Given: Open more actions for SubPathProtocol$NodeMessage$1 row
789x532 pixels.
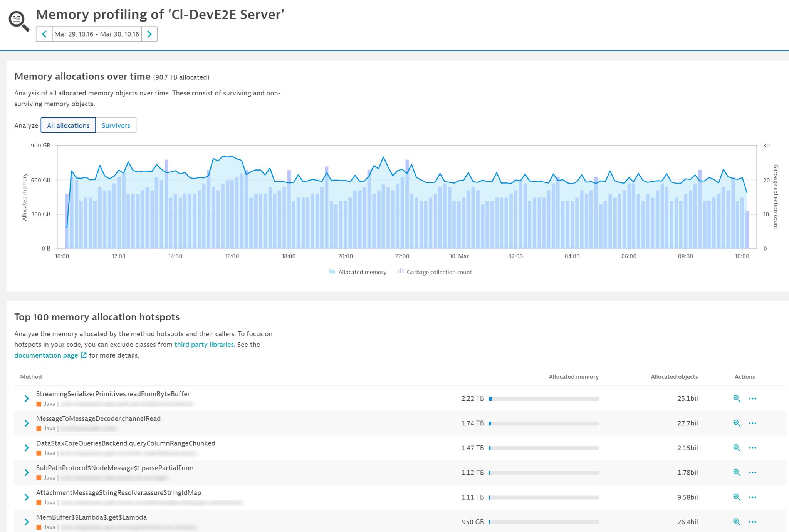Looking at the screenshot, I should point(752,472).
